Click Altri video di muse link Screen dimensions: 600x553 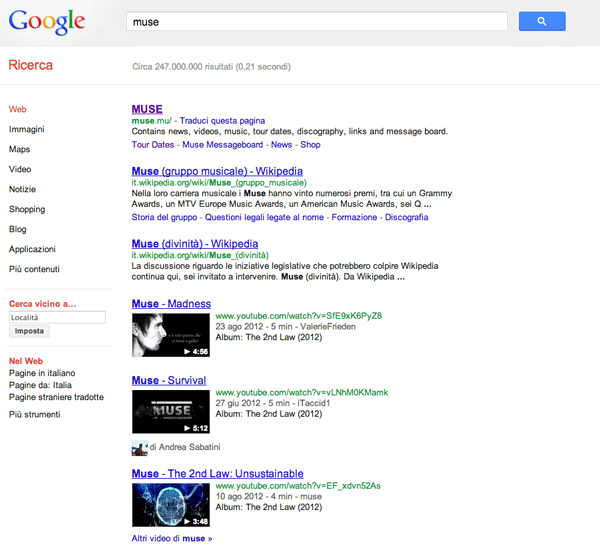(172, 538)
